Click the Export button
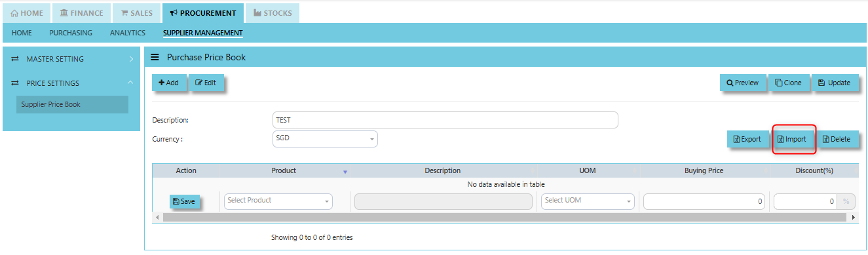Image resolution: width=868 pixels, height=255 pixels. click(x=747, y=139)
